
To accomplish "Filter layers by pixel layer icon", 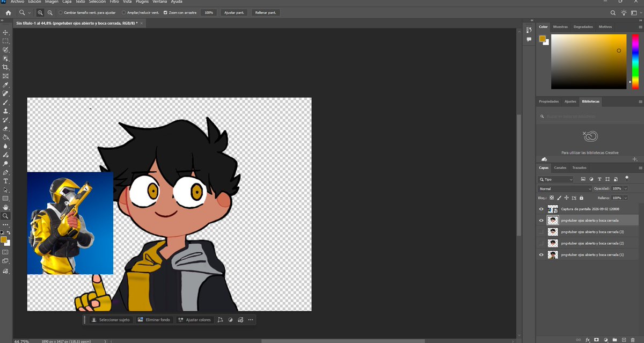I will (x=583, y=179).
